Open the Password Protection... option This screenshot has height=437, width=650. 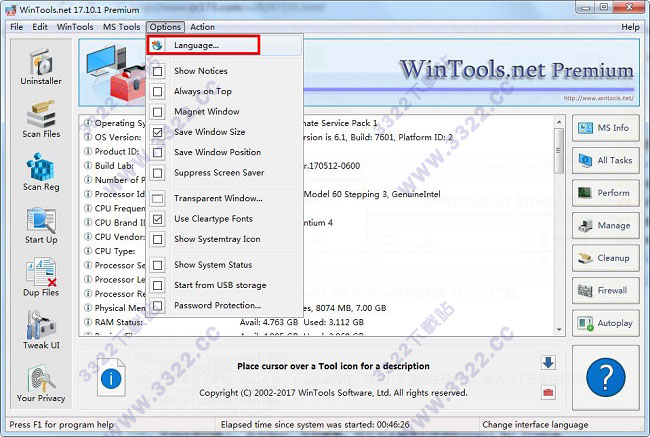[x=224, y=305]
